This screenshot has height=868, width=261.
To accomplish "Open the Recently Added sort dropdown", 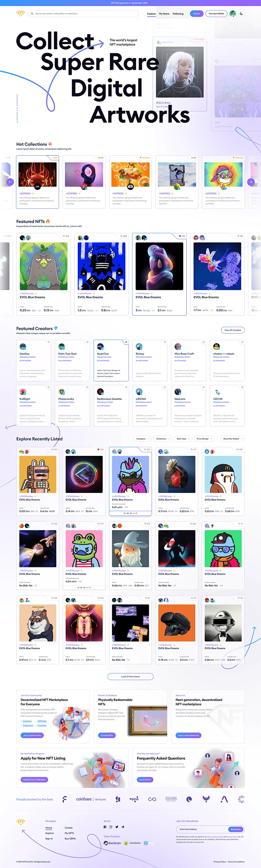I will tap(232, 439).
